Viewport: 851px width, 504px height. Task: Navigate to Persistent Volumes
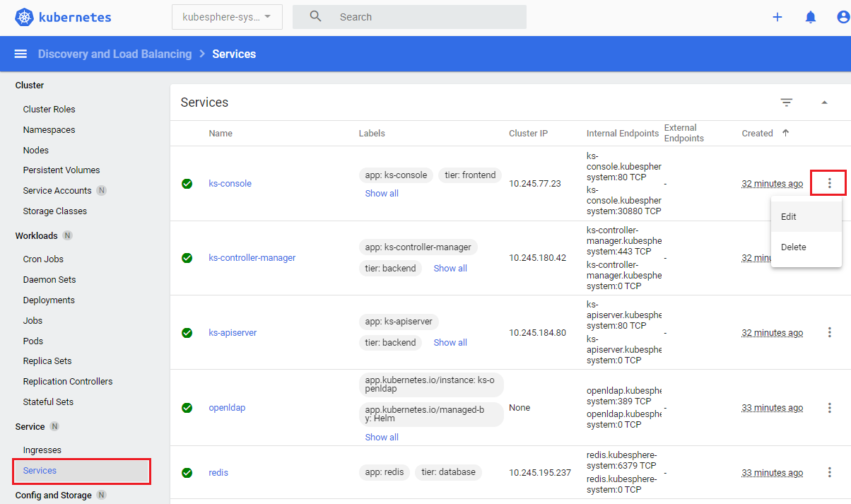tap(61, 170)
